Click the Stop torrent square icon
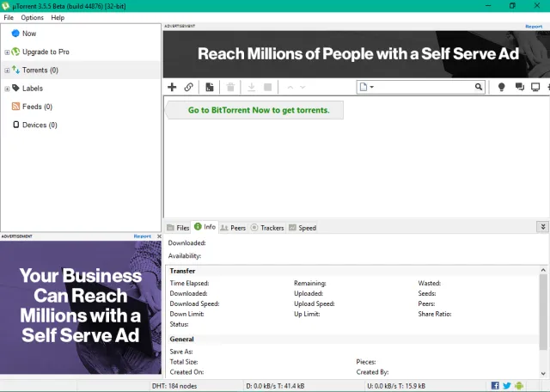550x392 pixels. tap(267, 87)
